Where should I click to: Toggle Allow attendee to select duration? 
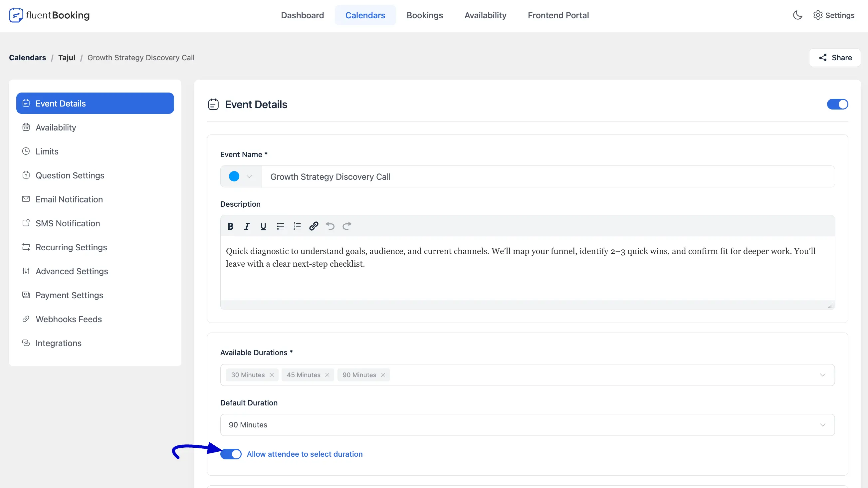coord(231,454)
